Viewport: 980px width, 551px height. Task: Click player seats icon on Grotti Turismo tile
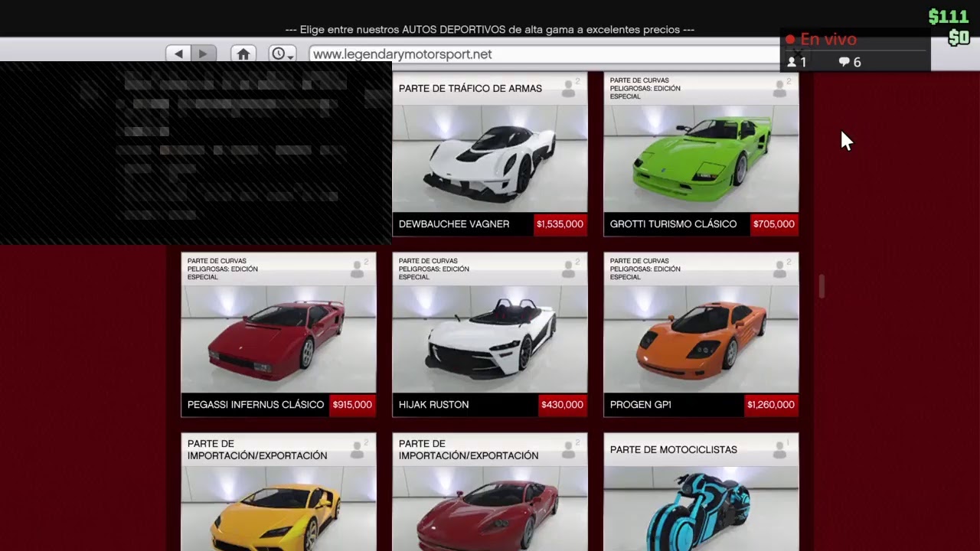[780, 89]
